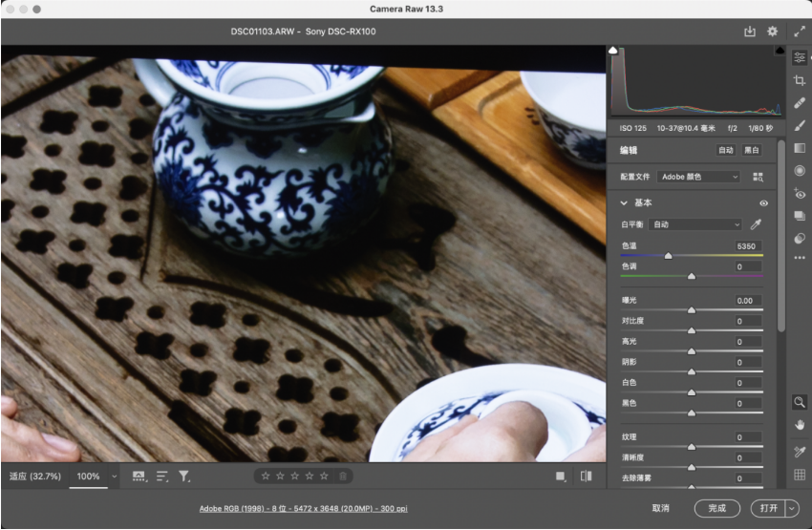
Task: Toggle before/after comparison view
Action: pyautogui.click(x=586, y=476)
